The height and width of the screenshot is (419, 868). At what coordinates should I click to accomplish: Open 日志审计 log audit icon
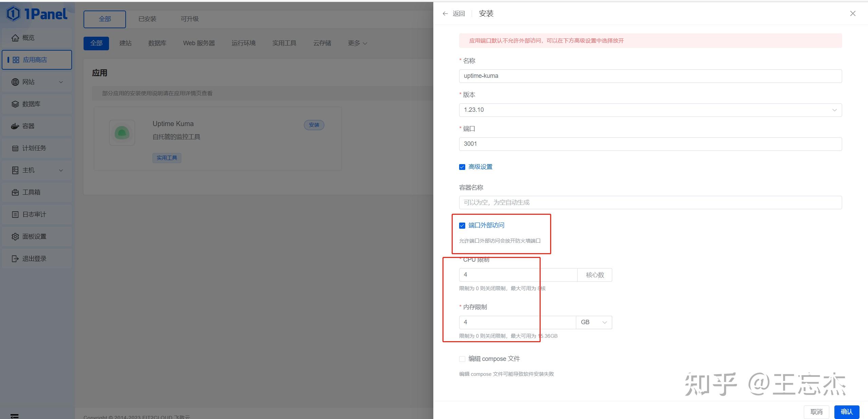[x=15, y=214]
